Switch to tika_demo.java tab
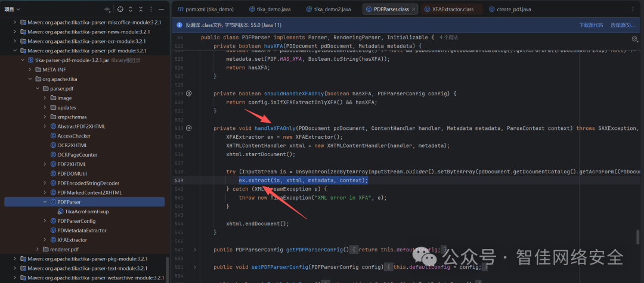644x283 pixels. coord(270,9)
